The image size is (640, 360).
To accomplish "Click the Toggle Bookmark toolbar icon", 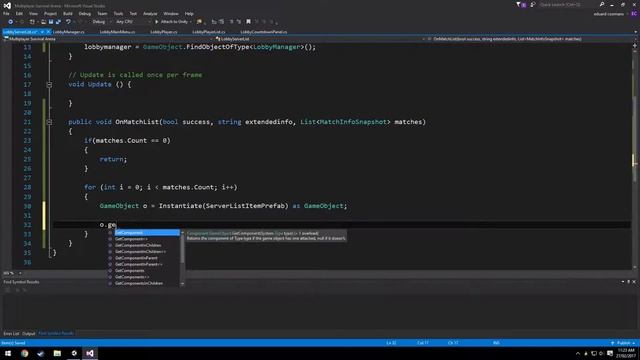I will tap(248, 22).
